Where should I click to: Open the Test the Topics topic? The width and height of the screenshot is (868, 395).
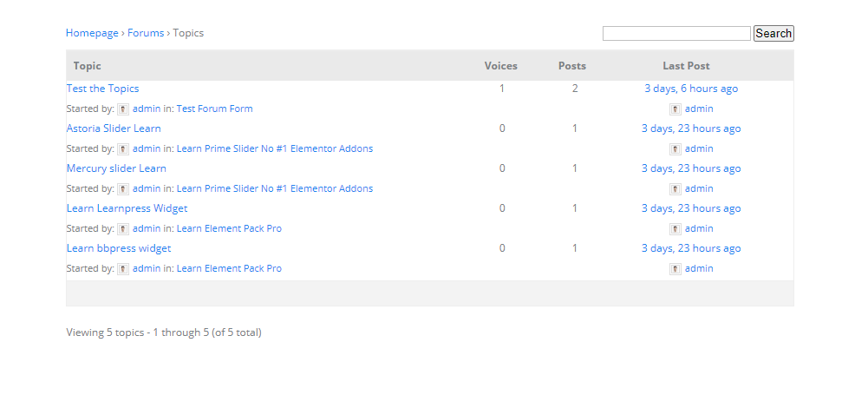point(102,88)
